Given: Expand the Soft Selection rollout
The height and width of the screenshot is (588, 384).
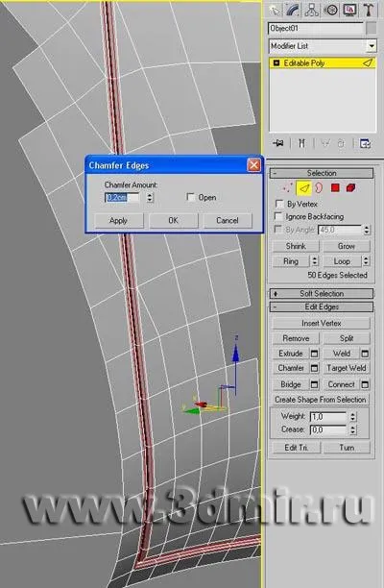Looking at the screenshot, I should 322,294.
